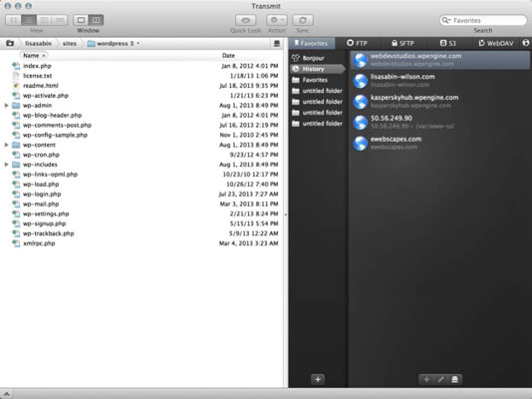Edit the favorite with the pencil button
532x399 pixels.
point(440,379)
